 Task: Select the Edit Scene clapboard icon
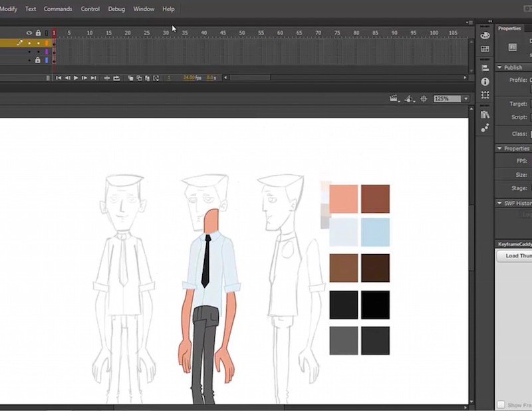click(x=394, y=98)
